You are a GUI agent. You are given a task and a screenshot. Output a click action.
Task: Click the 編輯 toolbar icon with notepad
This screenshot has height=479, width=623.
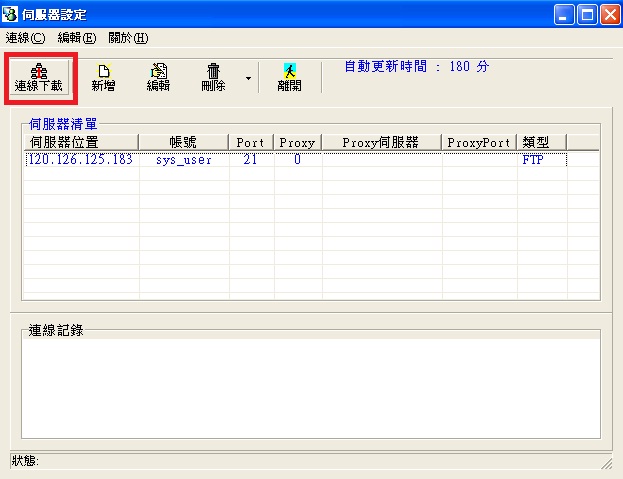[x=158, y=77]
